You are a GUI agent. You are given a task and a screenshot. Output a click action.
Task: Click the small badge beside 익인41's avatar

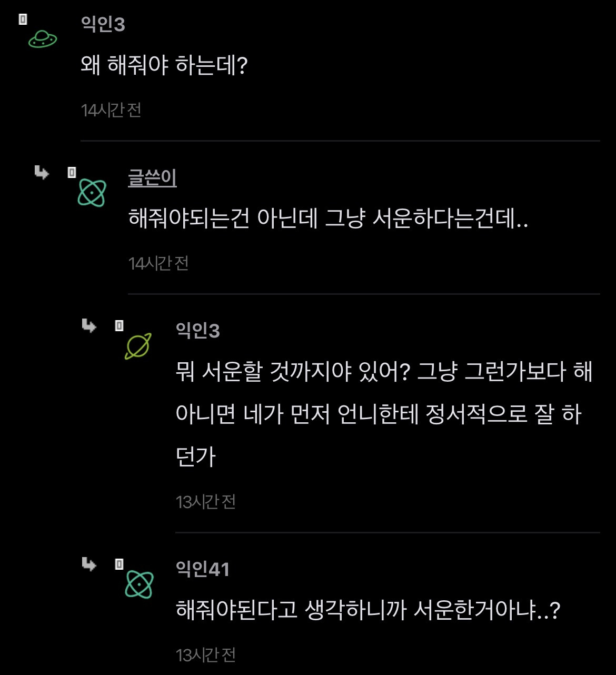[x=120, y=564]
